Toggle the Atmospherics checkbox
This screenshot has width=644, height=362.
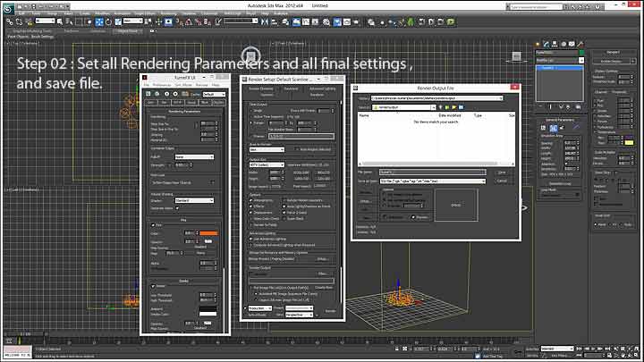(251, 200)
